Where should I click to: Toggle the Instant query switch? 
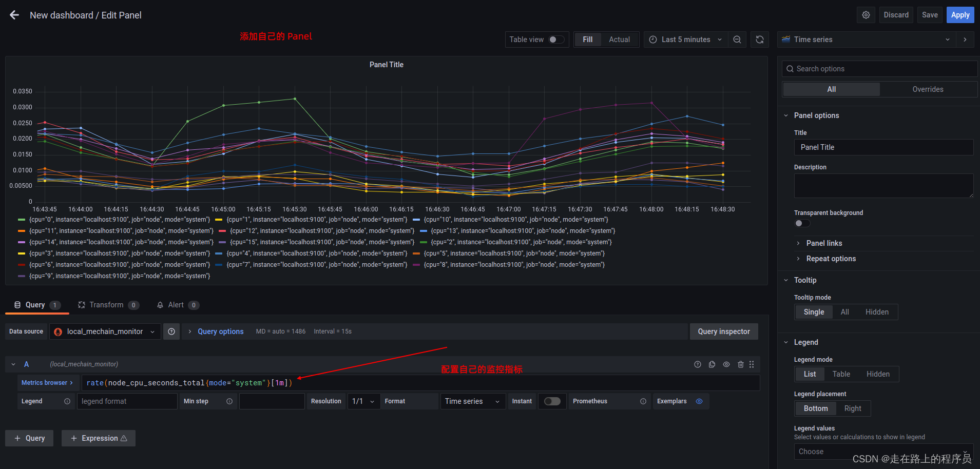(552, 401)
